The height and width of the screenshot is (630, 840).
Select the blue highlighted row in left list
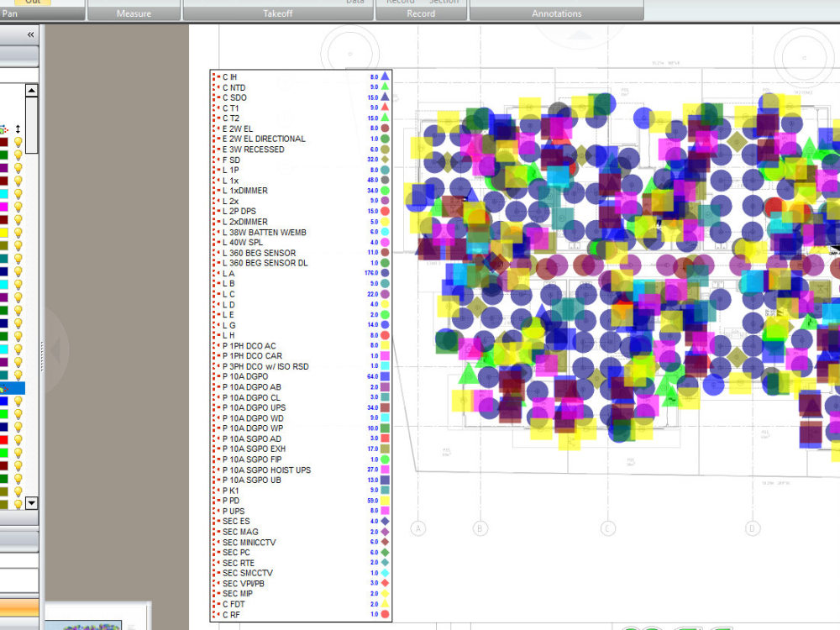pos(13,388)
